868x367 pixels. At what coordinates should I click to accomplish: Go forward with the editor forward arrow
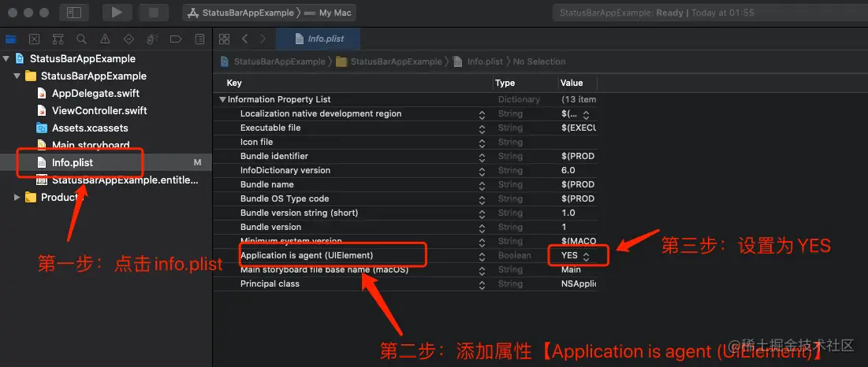(263, 39)
